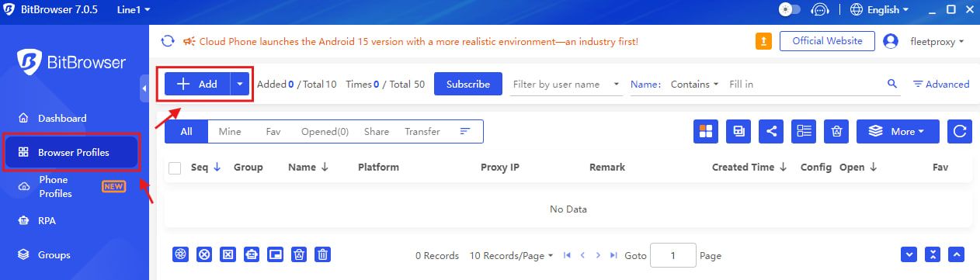This screenshot has height=280, width=980.
Task: Toggle the theme switch in title bar
Action: pos(790,10)
